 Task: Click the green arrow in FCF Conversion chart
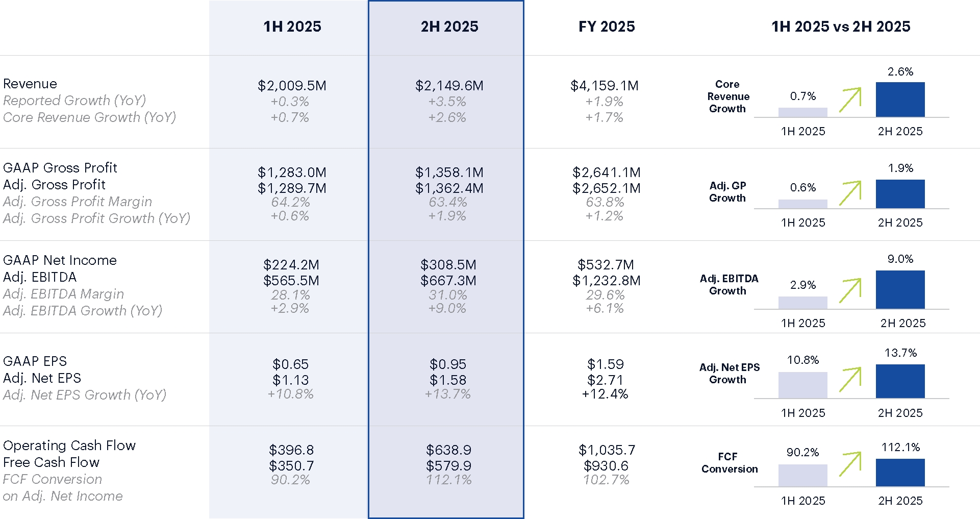click(x=850, y=464)
